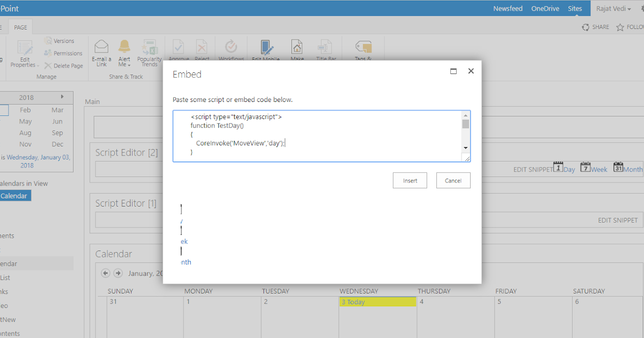The width and height of the screenshot is (644, 338).
Task: Open the Rajat Vedi account menu
Action: [613, 8]
